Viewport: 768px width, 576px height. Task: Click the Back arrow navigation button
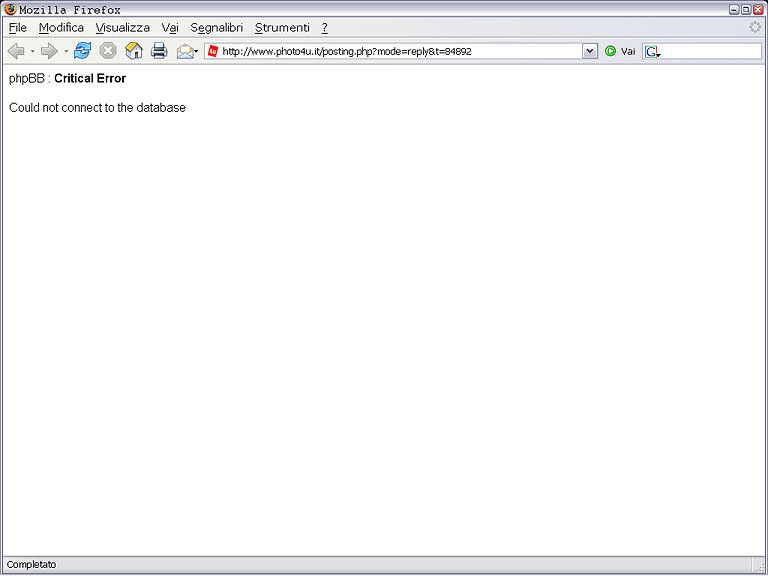(15, 51)
